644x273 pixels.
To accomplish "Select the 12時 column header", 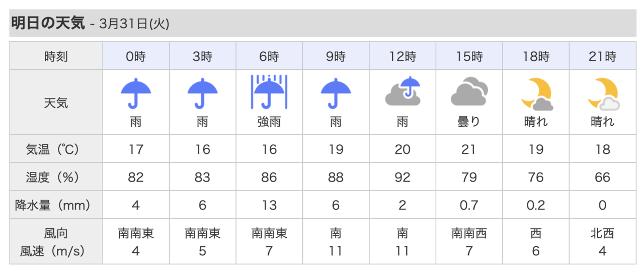I will [x=403, y=56].
